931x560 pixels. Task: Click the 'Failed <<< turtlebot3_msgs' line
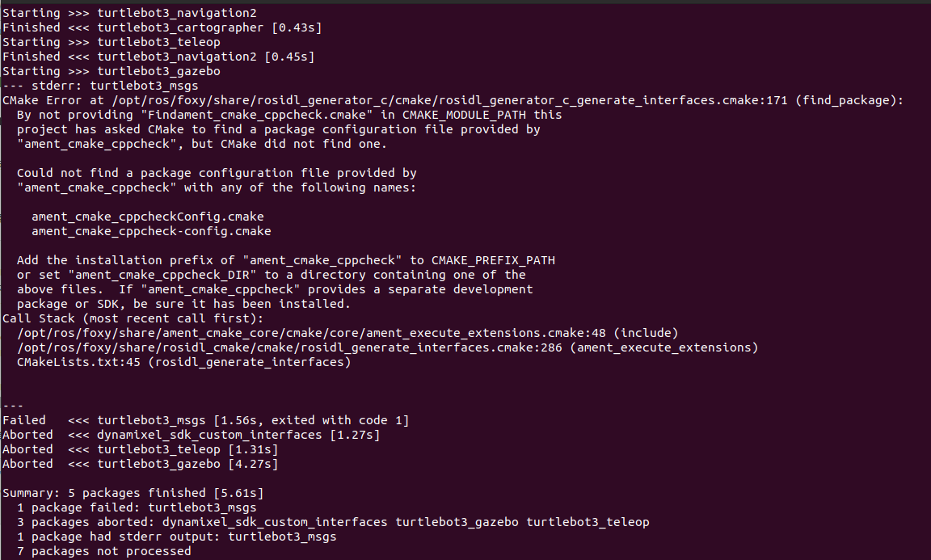tap(206, 420)
